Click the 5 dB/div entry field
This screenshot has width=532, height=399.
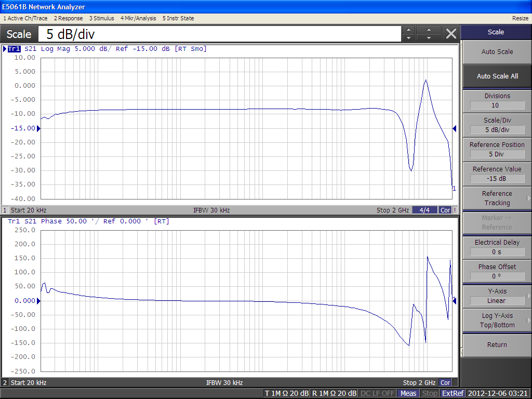(x=220, y=34)
